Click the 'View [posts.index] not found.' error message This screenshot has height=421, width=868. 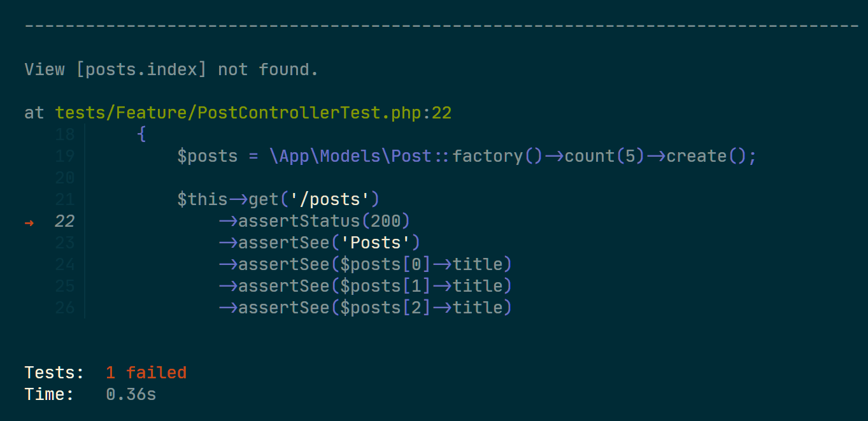[x=171, y=69]
